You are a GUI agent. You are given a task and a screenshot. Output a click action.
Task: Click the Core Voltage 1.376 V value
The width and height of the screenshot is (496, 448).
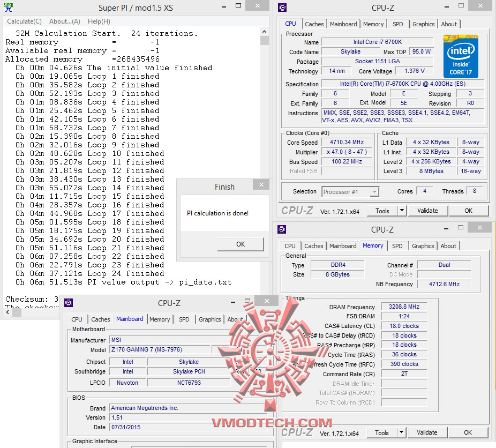tap(415, 71)
